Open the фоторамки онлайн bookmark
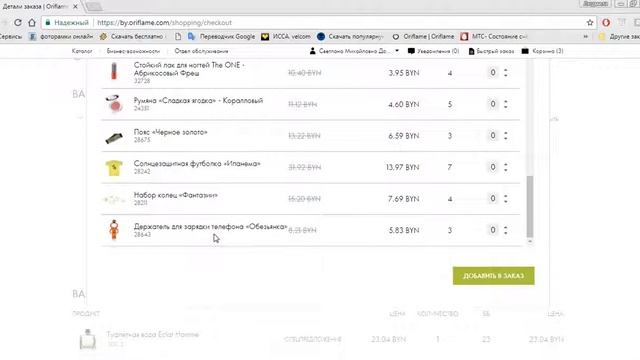The height and width of the screenshot is (360, 640). click(x=61, y=37)
